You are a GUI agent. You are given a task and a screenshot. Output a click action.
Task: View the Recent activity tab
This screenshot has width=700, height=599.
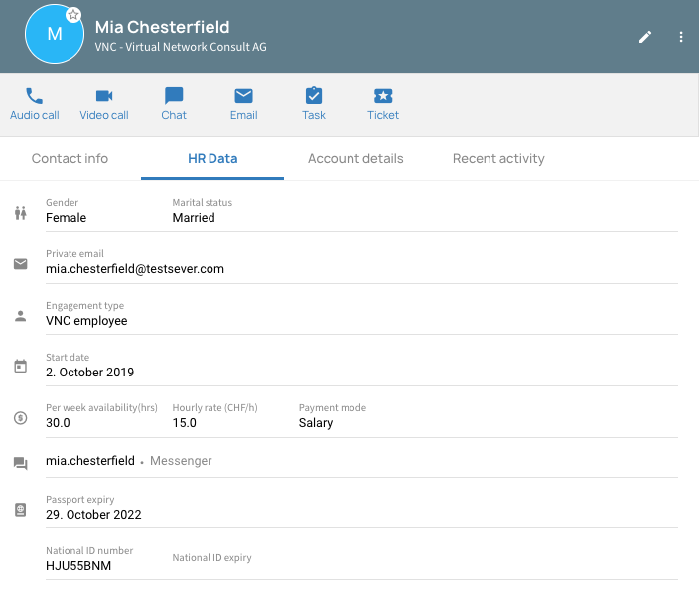tap(498, 159)
